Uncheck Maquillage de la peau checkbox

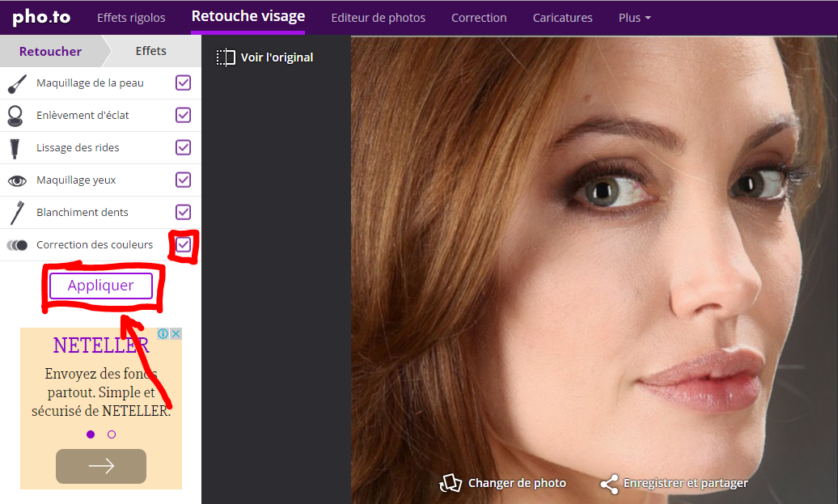pyautogui.click(x=184, y=83)
